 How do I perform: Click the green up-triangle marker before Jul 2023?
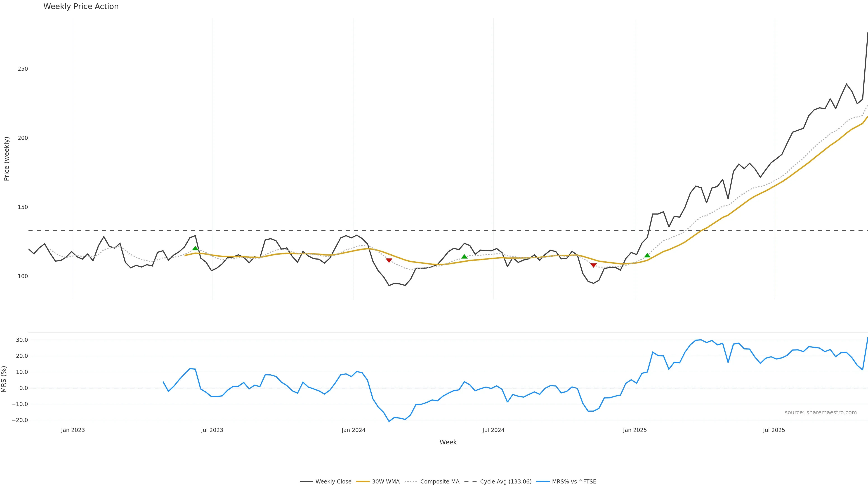click(195, 249)
